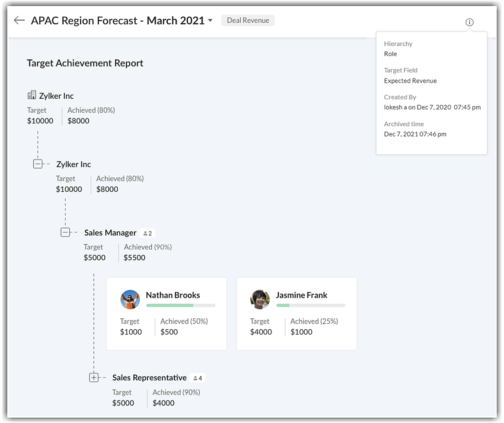
Task: Click the Sales Manager role label
Action: pyautogui.click(x=110, y=233)
